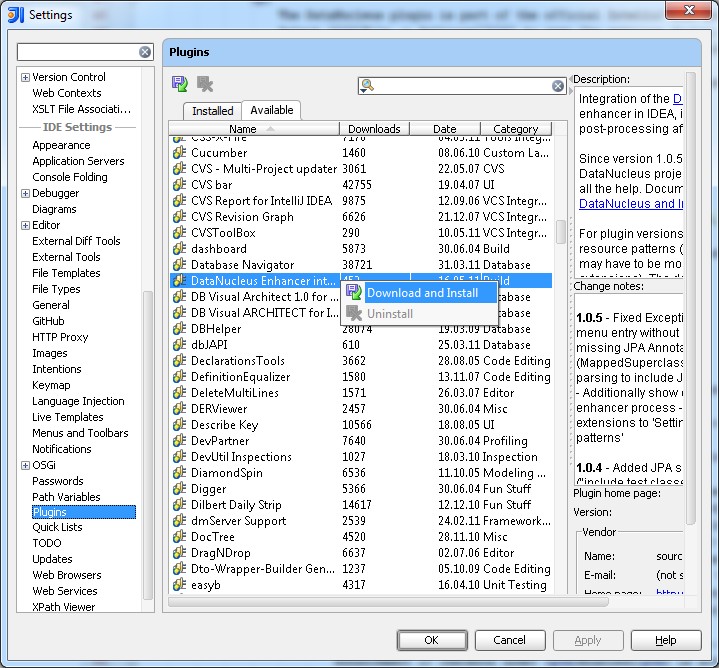Screen dimensions: 719x668
Task: Click the DocTree plugin icon
Action: (x=179, y=536)
